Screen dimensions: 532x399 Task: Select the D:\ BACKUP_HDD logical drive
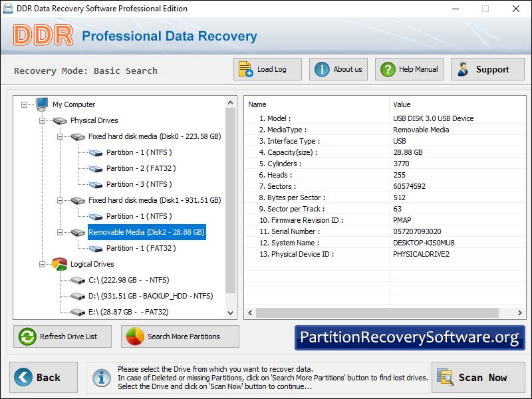[x=150, y=296]
